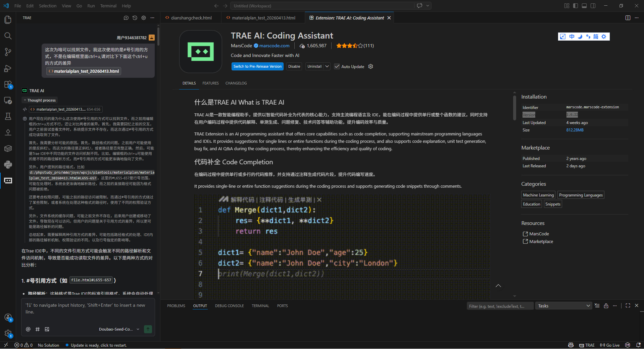The image size is (644, 349).
Task: Open the Tasks output channel dropdown
Action: tap(564, 306)
